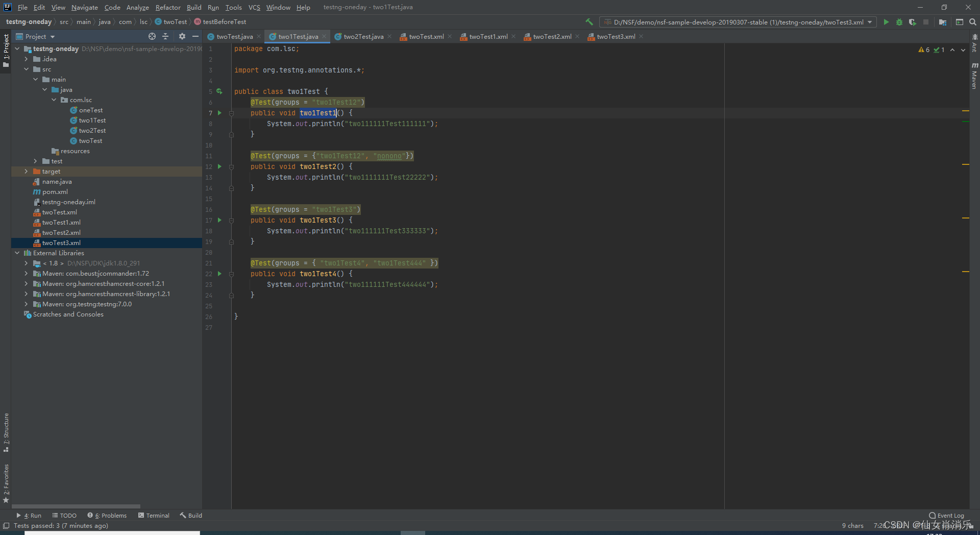Open the Analyze menu

click(x=137, y=7)
